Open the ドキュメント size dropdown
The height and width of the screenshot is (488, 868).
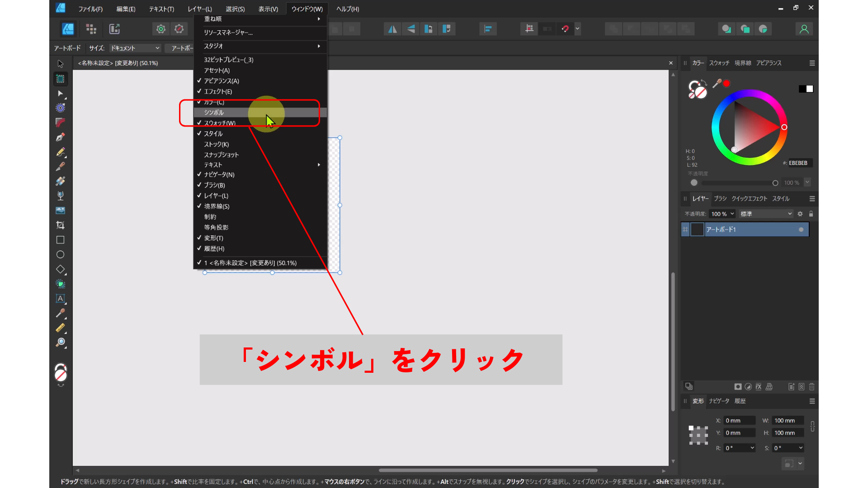click(134, 48)
